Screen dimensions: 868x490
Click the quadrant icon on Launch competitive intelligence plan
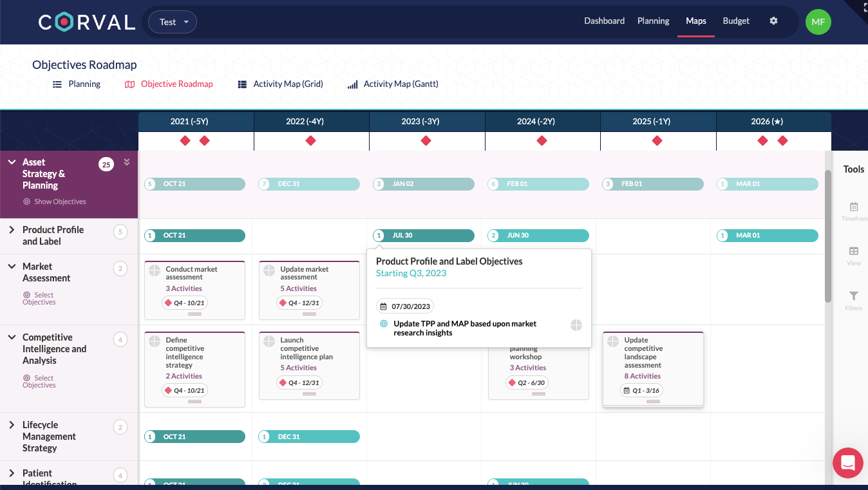tap(269, 341)
